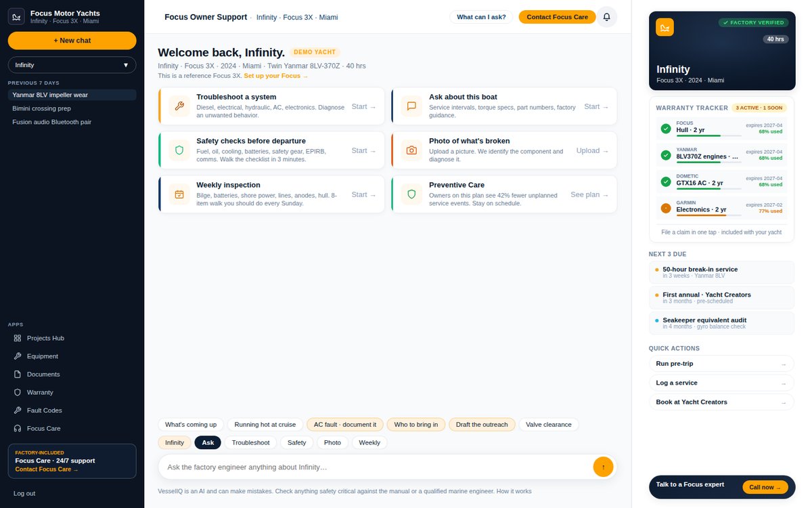The image size is (812, 508).
Task: Click the message input field
Action: [378, 467]
